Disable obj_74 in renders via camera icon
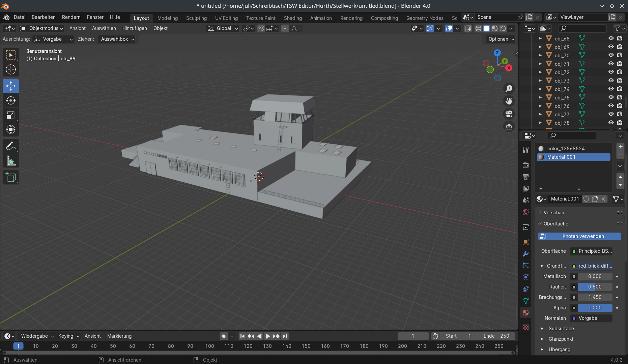The image size is (628, 364). 620,89
